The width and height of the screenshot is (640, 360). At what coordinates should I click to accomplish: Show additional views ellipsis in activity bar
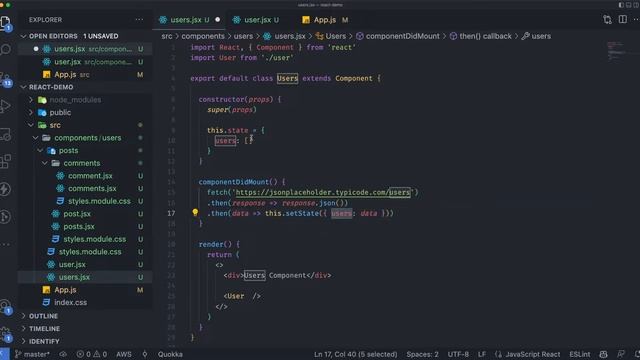6,244
